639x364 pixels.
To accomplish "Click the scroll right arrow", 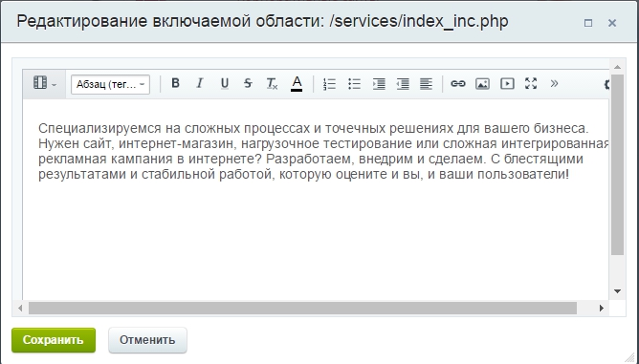I will [602, 309].
